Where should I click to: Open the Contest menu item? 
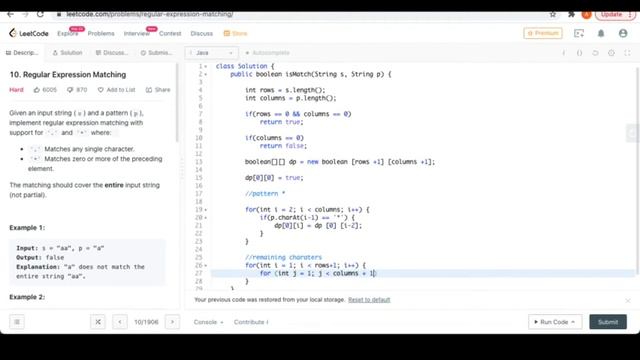(170, 33)
